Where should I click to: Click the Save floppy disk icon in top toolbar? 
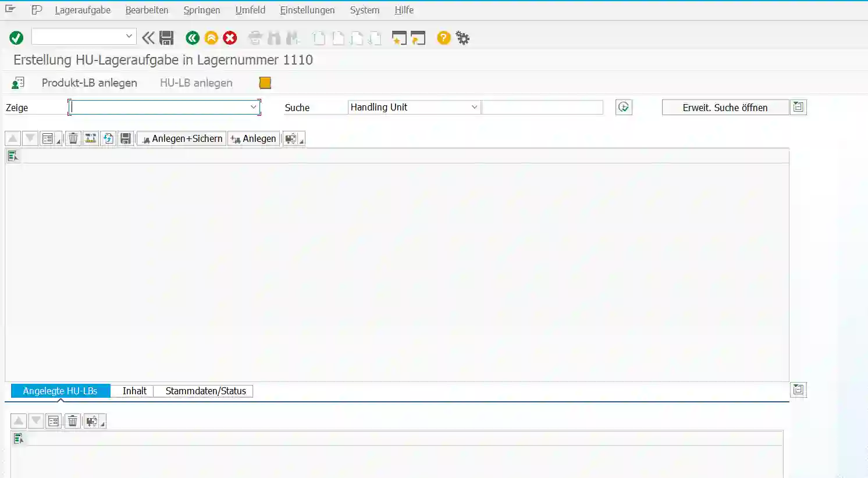click(167, 38)
